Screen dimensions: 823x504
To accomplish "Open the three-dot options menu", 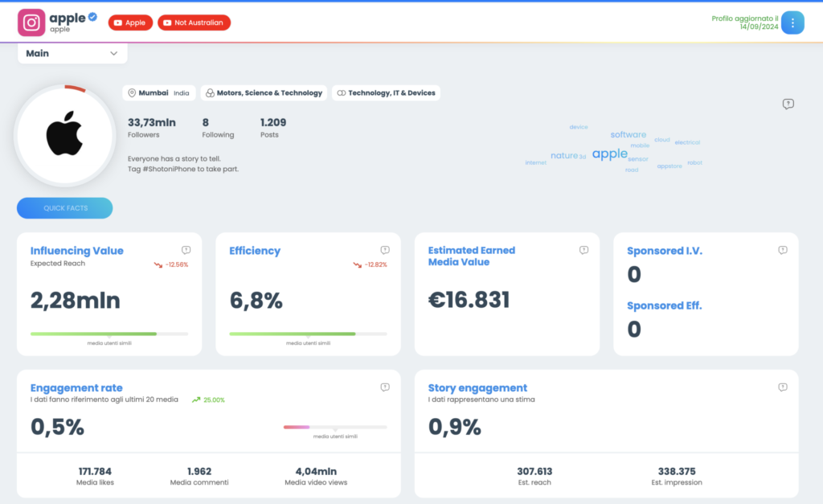I will coord(792,23).
